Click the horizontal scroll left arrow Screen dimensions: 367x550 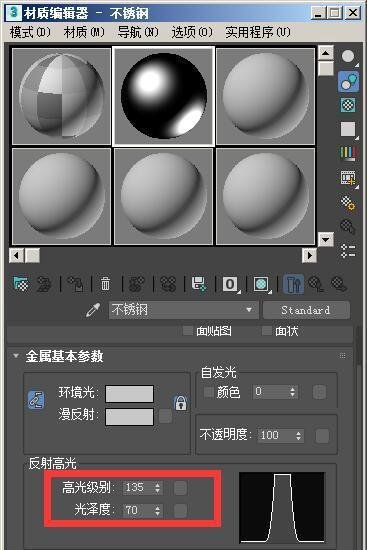(16, 255)
